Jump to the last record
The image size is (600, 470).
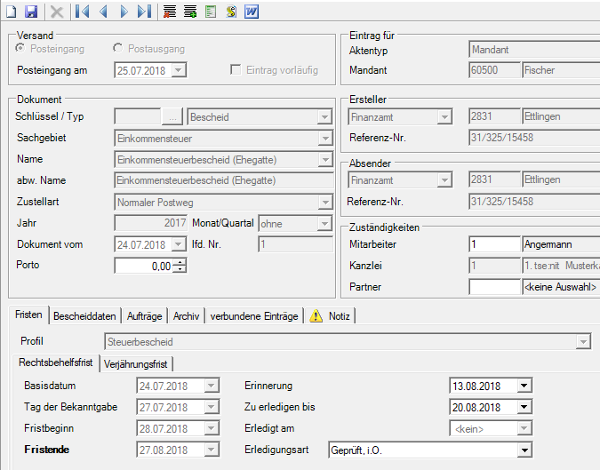pyautogui.click(x=144, y=11)
